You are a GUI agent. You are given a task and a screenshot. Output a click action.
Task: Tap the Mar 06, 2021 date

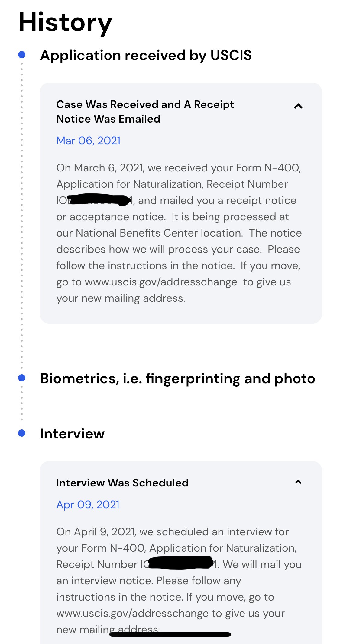(x=88, y=141)
